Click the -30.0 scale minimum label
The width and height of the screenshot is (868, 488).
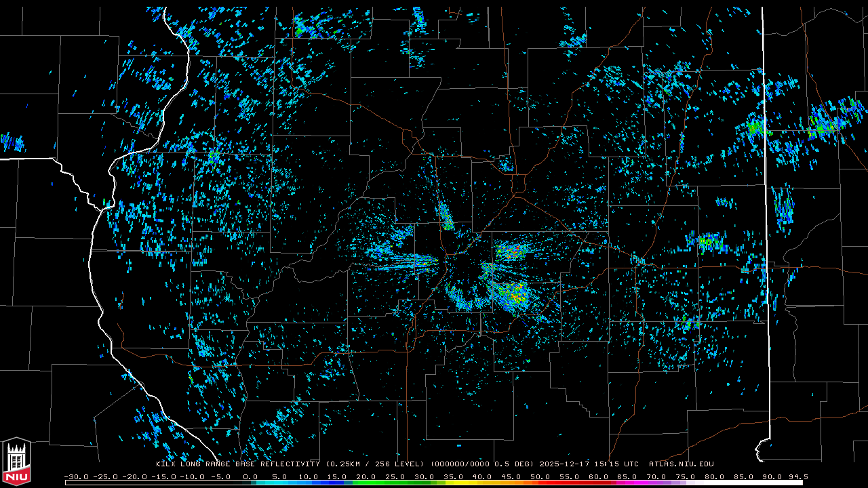pos(76,476)
